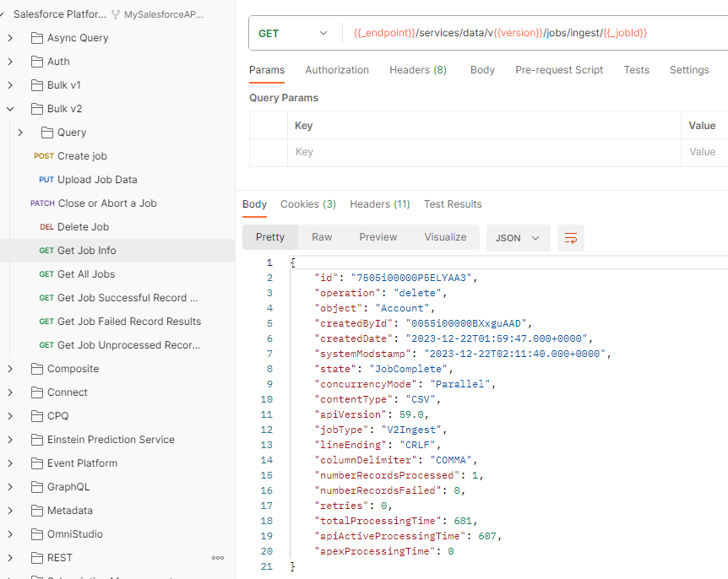
Task: Click the CPQ folder icon
Action: coord(36,416)
